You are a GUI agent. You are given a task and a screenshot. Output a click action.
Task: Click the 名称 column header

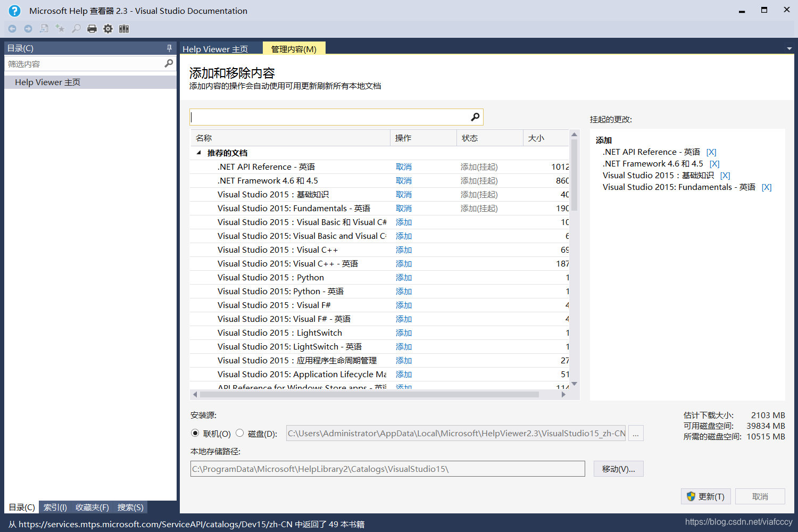pos(290,138)
